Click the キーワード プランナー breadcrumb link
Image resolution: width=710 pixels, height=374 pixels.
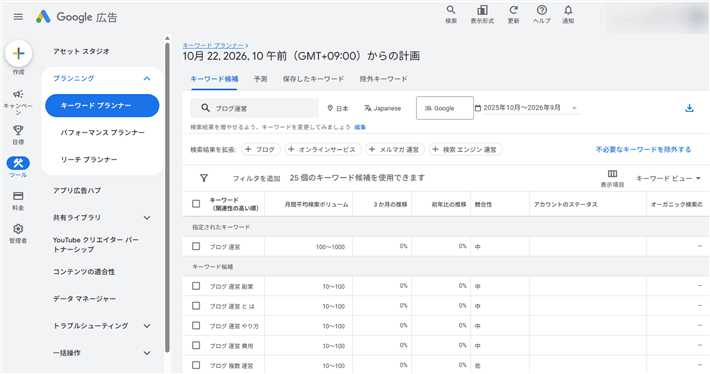tap(213, 45)
